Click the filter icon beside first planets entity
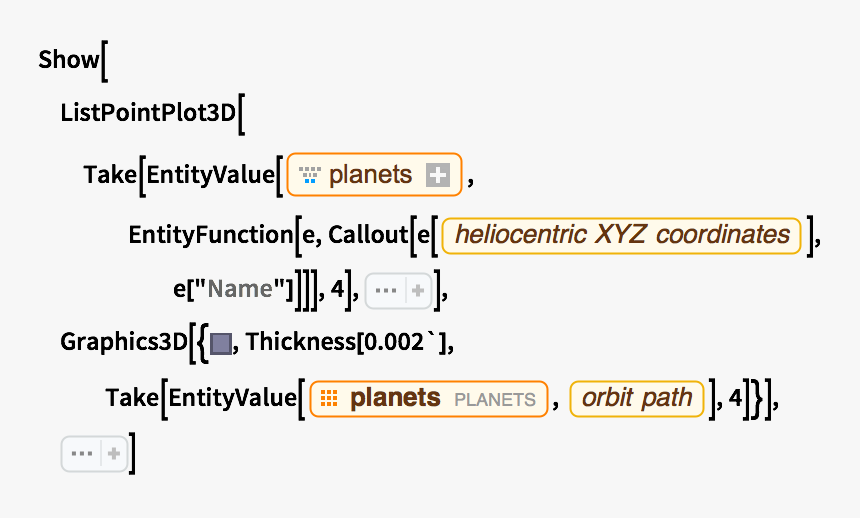The height and width of the screenshot is (518, 860). coord(308,176)
